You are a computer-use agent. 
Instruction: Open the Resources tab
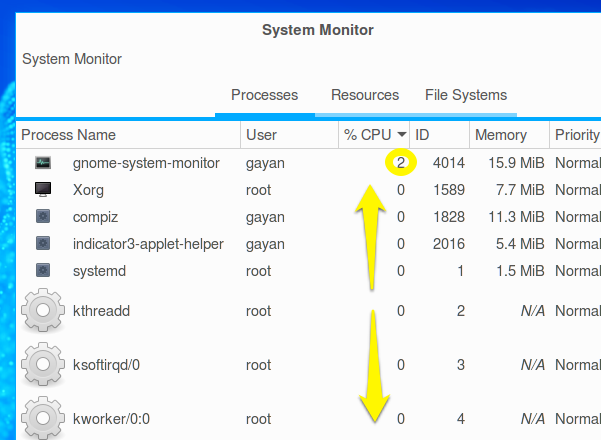pyautogui.click(x=365, y=95)
